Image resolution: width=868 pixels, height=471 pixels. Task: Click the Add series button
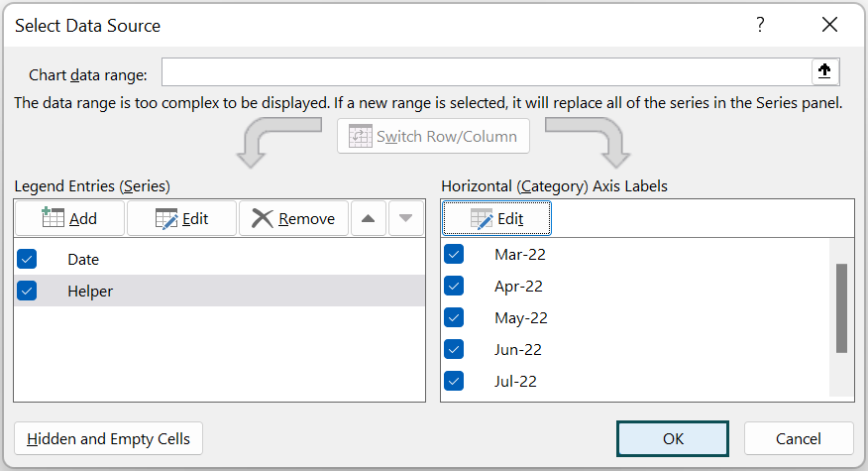tap(69, 218)
